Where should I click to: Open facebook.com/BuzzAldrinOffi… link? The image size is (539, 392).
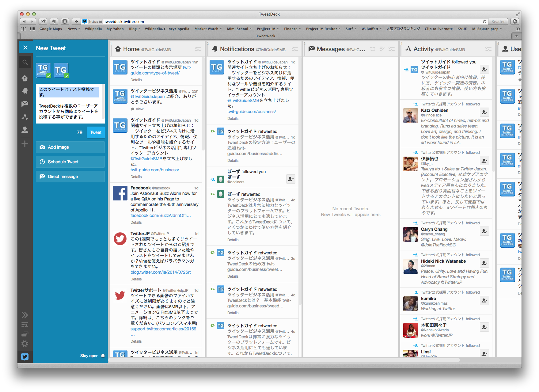161,215
